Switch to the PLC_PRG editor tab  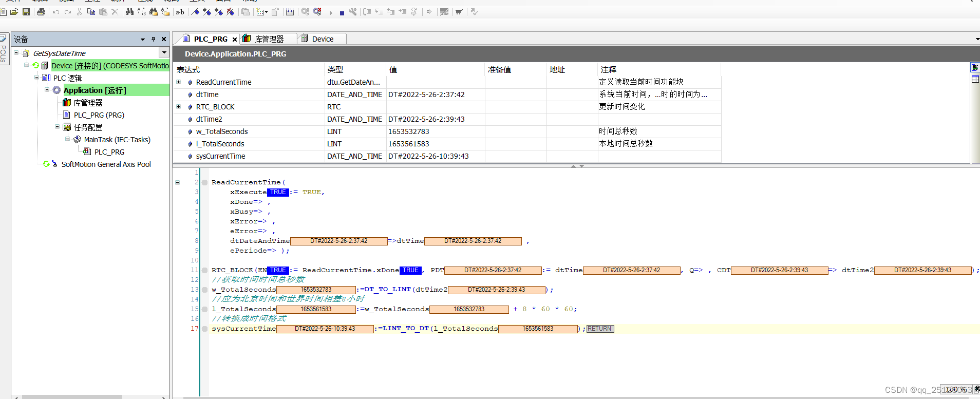(x=211, y=39)
